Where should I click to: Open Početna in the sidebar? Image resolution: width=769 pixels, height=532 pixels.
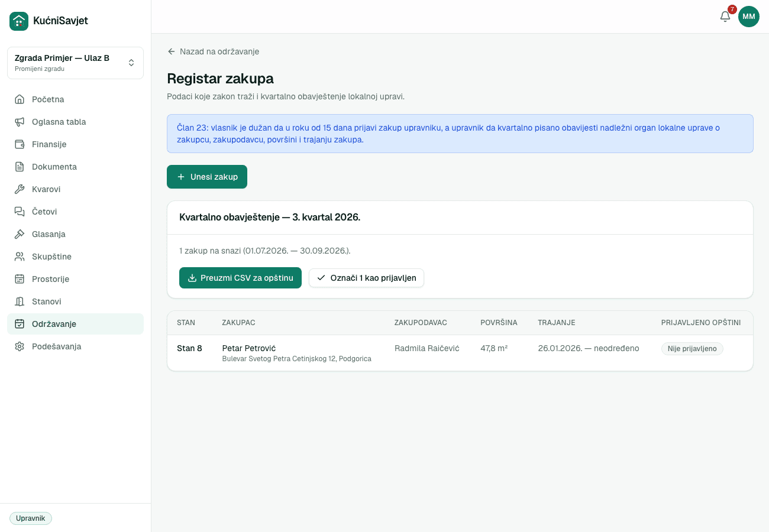pyautogui.click(x=75, y=99)
